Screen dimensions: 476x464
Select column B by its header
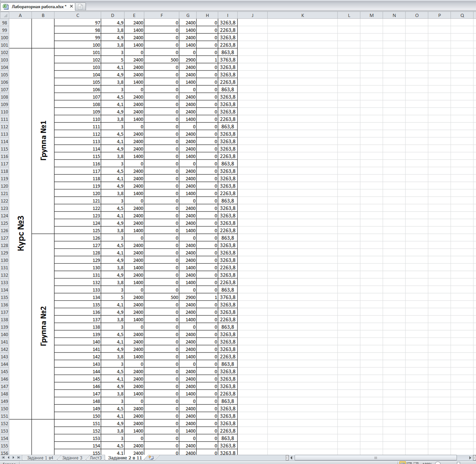click(x=43, y=15)
